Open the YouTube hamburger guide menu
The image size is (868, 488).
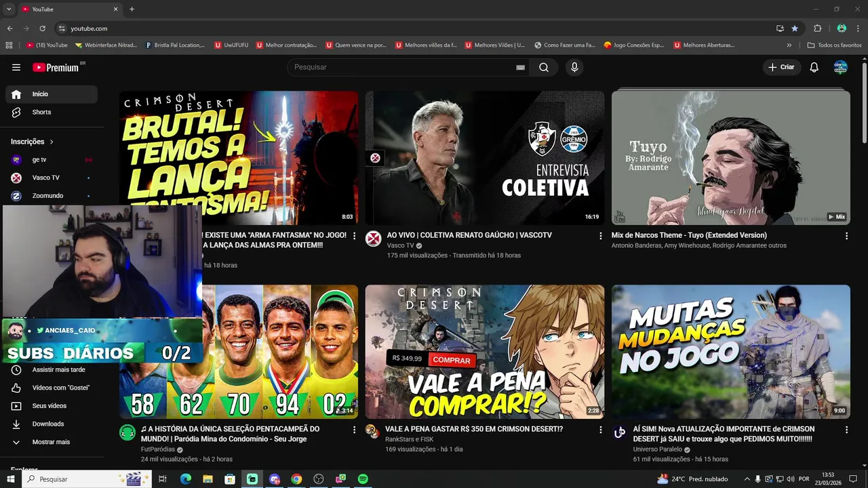[x=16, y=67]
